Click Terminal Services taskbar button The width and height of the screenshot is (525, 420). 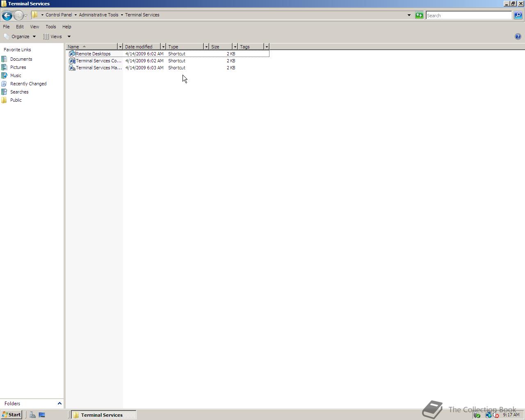103,415
